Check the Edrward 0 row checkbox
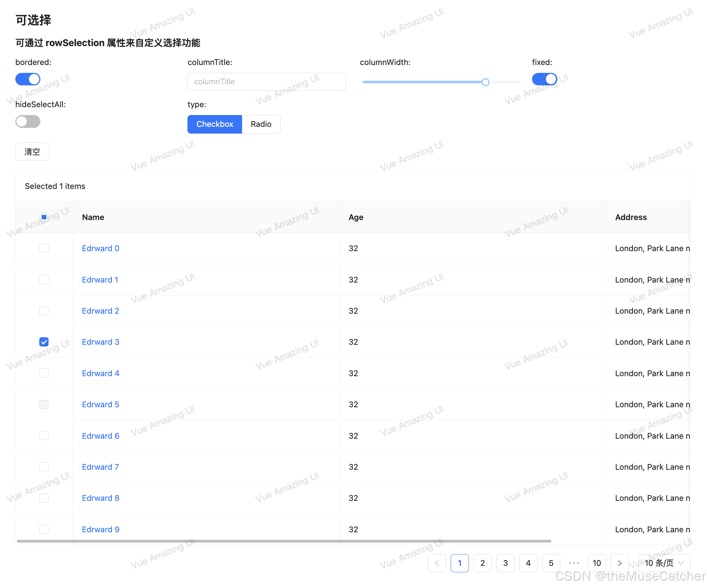Viewport: 707px width, 588px height. pyautogui.click(x=44, y=248)
